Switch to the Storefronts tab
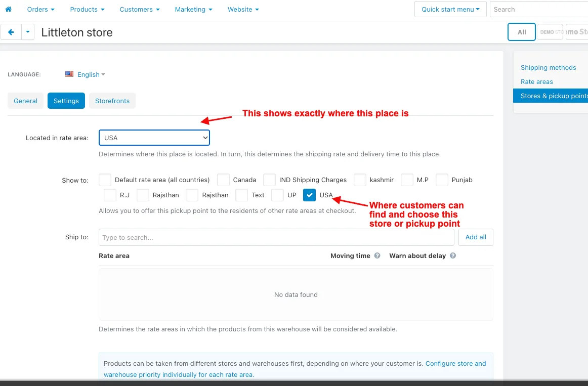 (112, 101)
